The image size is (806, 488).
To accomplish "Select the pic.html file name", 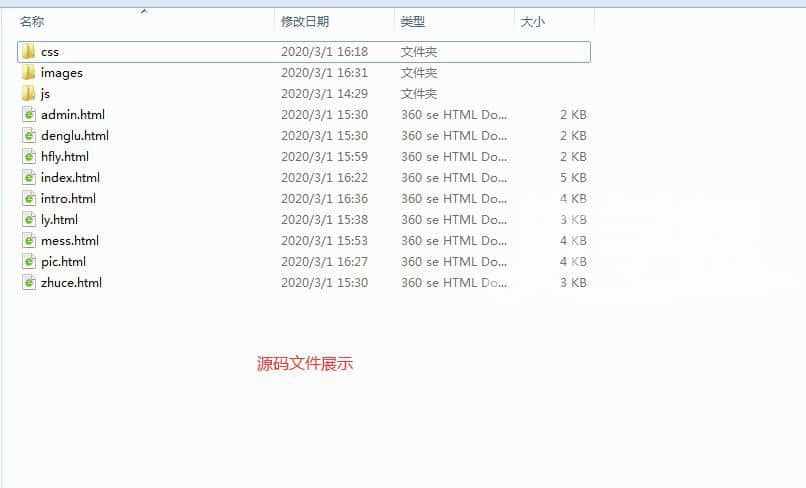I will (x=63, y=261).
